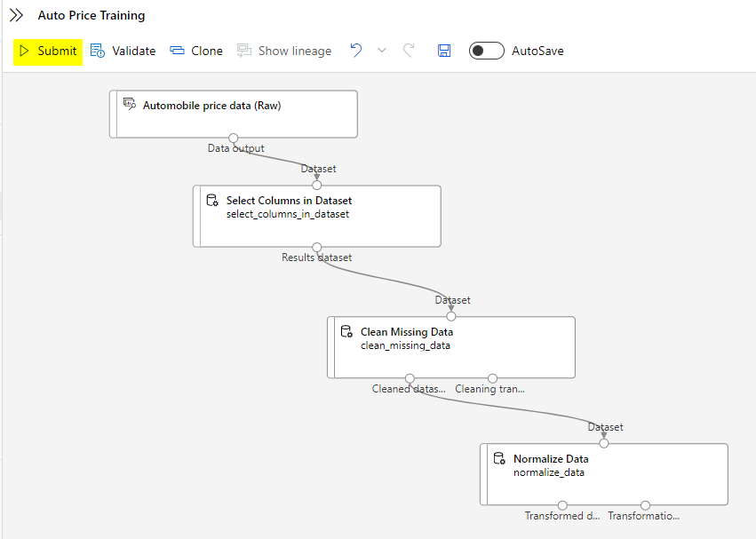Open the undo history dropdown chevron
The image size is (756, 539).
pos(382,51)
